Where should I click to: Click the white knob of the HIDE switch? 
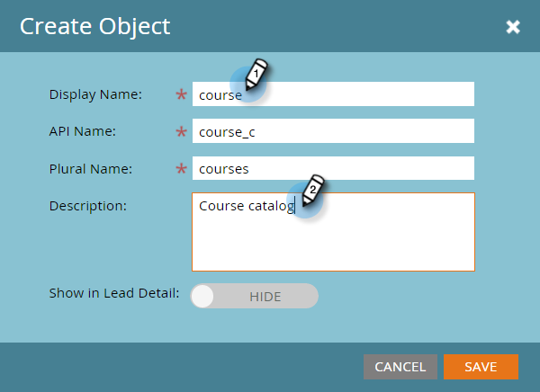203,296
